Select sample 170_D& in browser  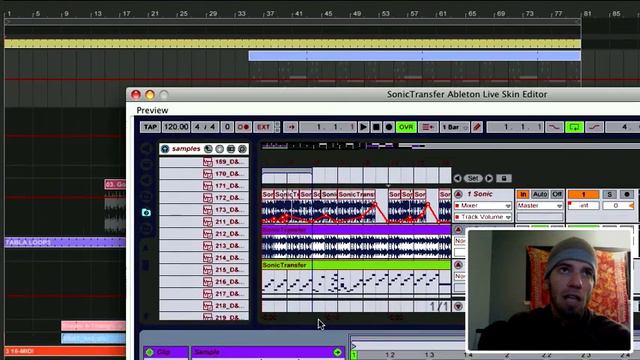point(204,174)
